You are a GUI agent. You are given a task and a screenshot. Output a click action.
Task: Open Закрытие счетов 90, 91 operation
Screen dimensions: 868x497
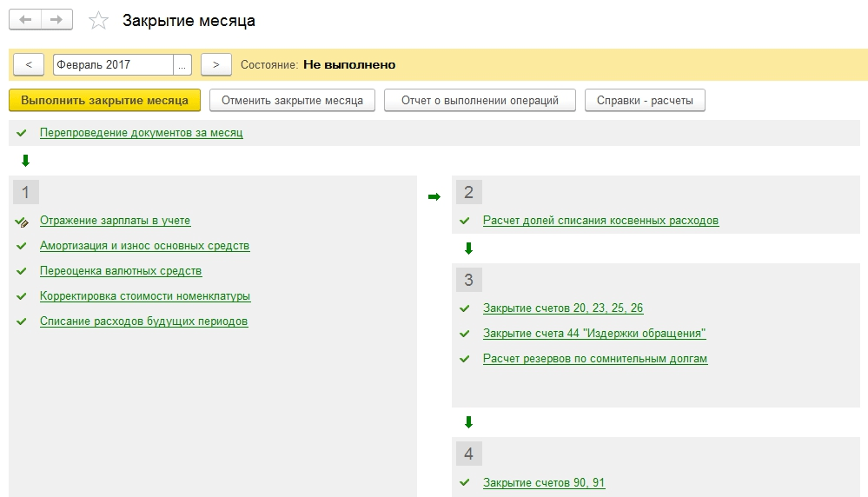coord(544,483)
